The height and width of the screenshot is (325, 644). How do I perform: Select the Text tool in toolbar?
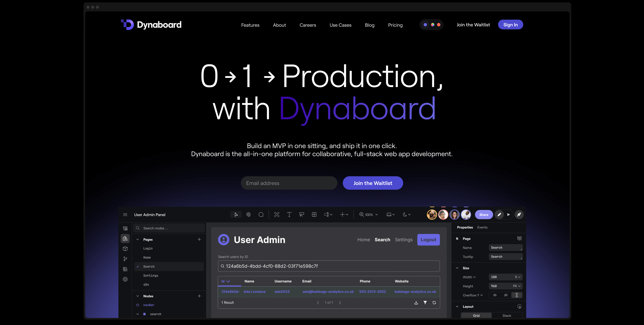(x=289, y=214)
